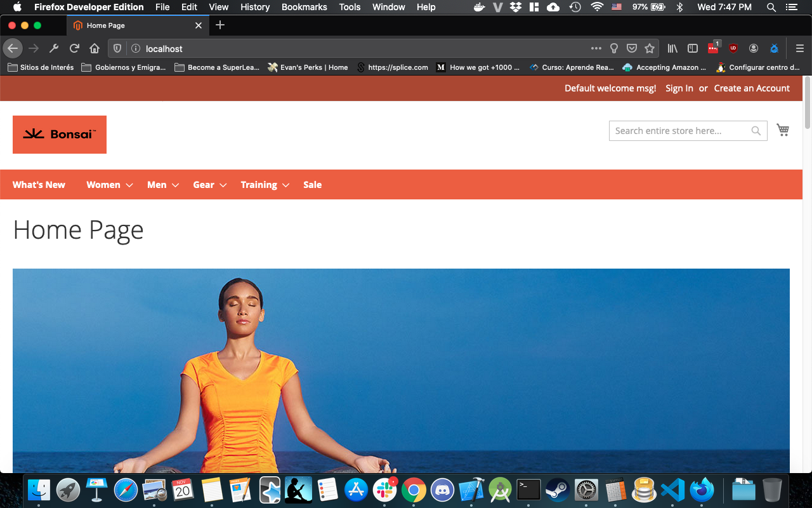Open Slack from the Dock
Viewport: 812px width, 508px height.
[x=384, y=490]
